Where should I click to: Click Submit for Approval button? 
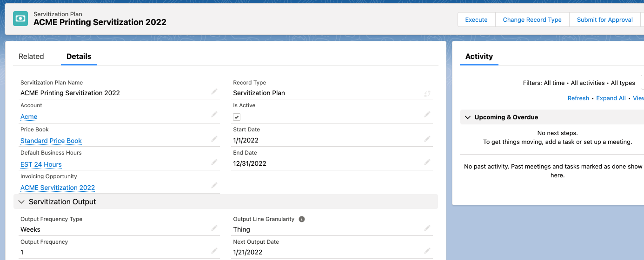pyautogui.click(x=604, y=19)
